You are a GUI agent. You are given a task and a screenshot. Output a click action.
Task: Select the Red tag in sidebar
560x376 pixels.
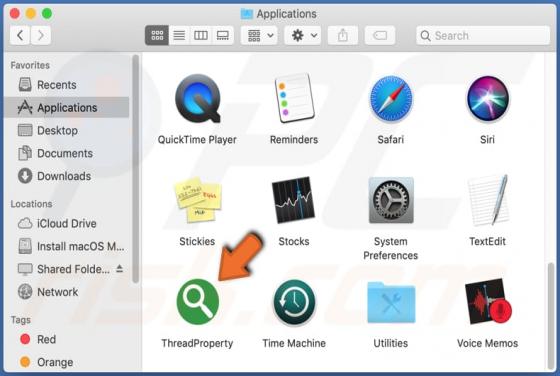click(67, 339)
